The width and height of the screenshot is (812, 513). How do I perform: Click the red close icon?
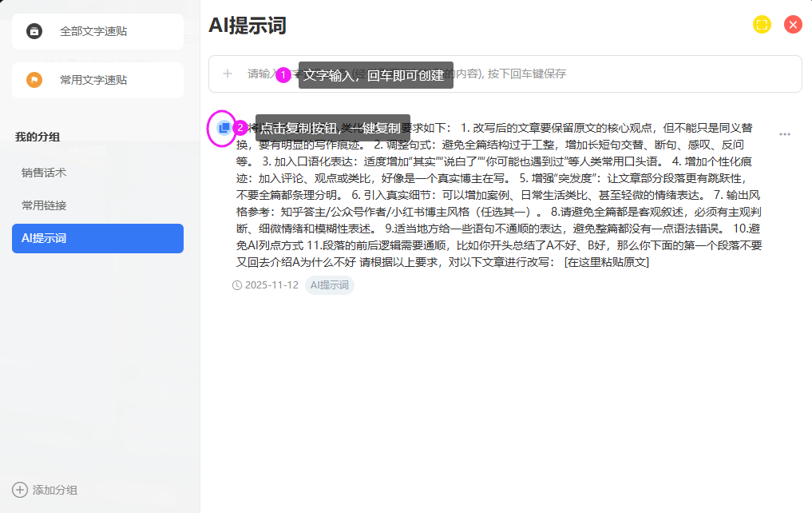(x=793, y=25)
